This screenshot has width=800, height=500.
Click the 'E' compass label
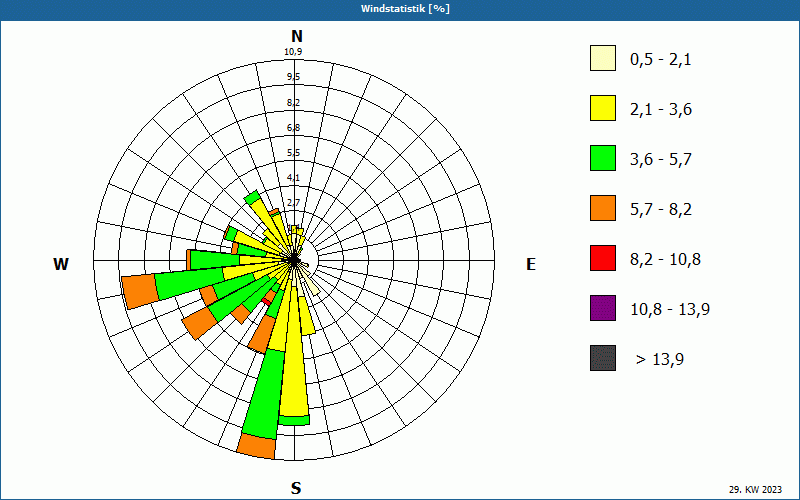531,264
